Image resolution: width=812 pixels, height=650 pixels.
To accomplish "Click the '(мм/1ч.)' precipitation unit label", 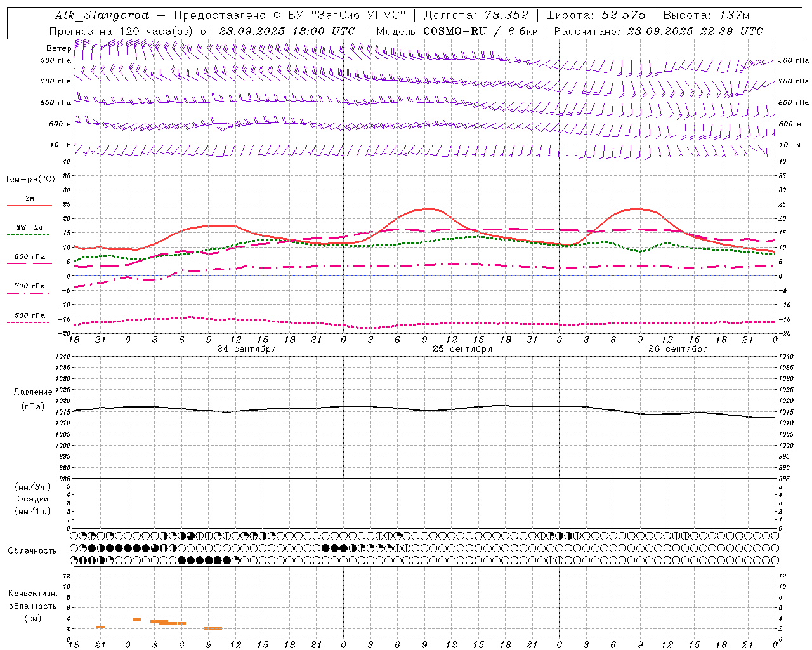I will (33, 511).
